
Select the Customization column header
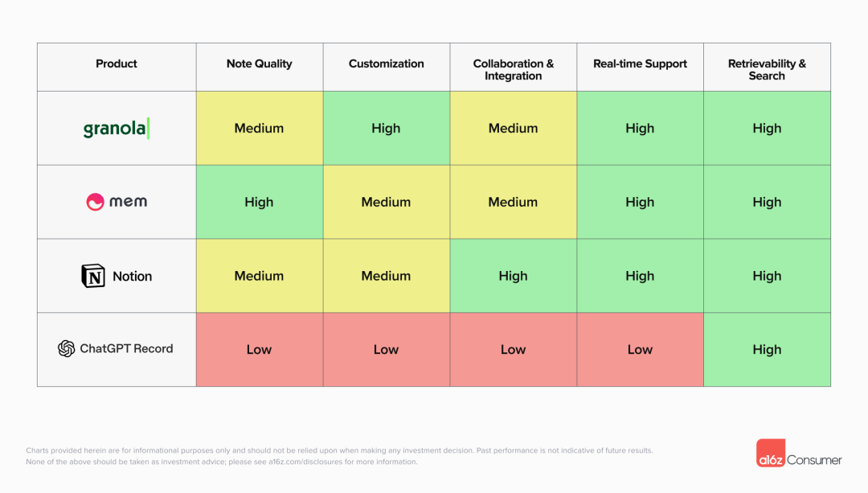pyautogui.click(x=386, y=64)
